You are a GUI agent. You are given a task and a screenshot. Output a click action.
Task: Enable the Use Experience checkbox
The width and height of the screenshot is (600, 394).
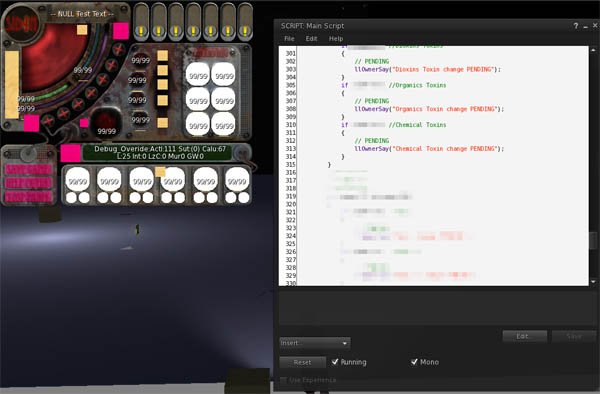tap(284, 380)
